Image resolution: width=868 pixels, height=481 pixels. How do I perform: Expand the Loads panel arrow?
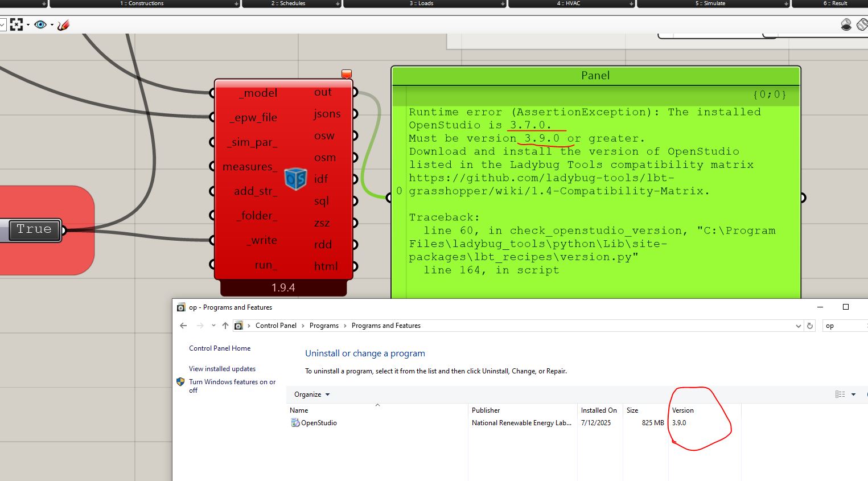503,4
